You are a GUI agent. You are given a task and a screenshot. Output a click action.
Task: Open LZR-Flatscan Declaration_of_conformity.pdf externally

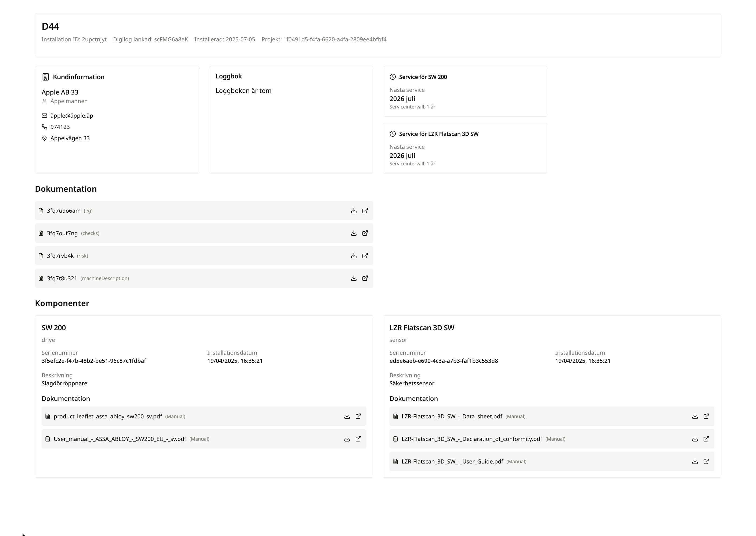(706, 439)
